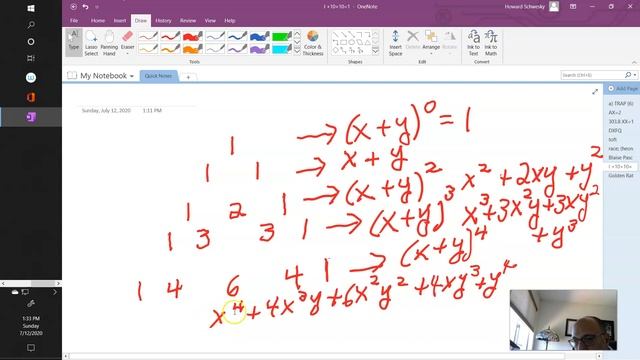This screenshot has width=640, height=360.
Task: Choose the Panning Hand tool
Action: 109,42
